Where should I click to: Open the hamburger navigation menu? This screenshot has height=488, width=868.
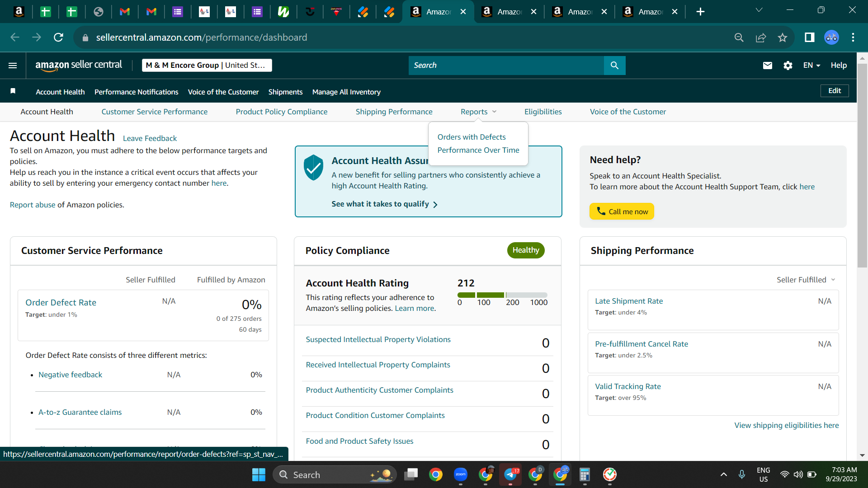(x=13, y=66)
